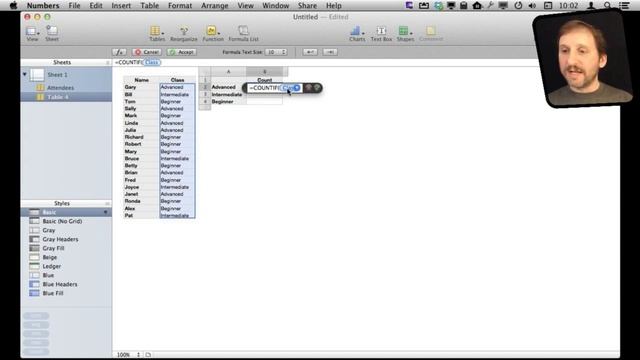Click the 'Richard' name cell
This screenshot has height=360, width=640.
tap(141, 137)
